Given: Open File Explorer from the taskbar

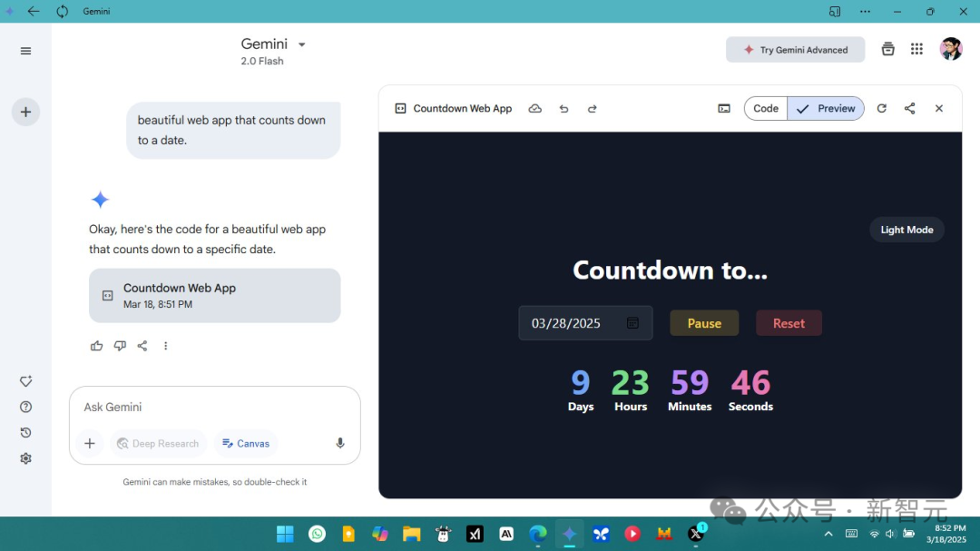Looking at the screenshot, I should [x=411, y=534].
